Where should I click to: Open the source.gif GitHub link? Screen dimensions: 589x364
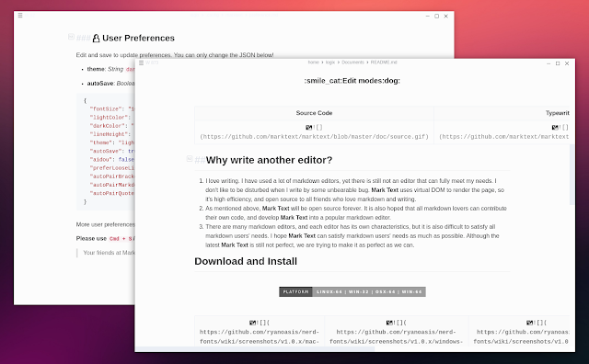pyautogui.click(x=314, y=137)
